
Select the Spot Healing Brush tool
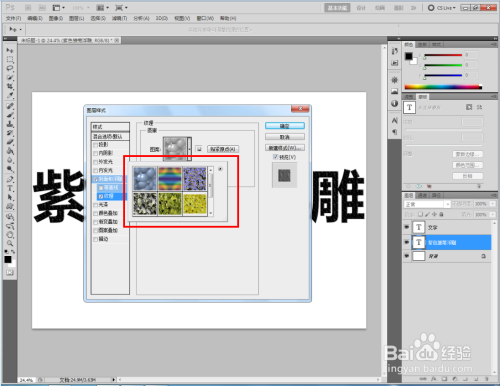[x=10, y=106]
